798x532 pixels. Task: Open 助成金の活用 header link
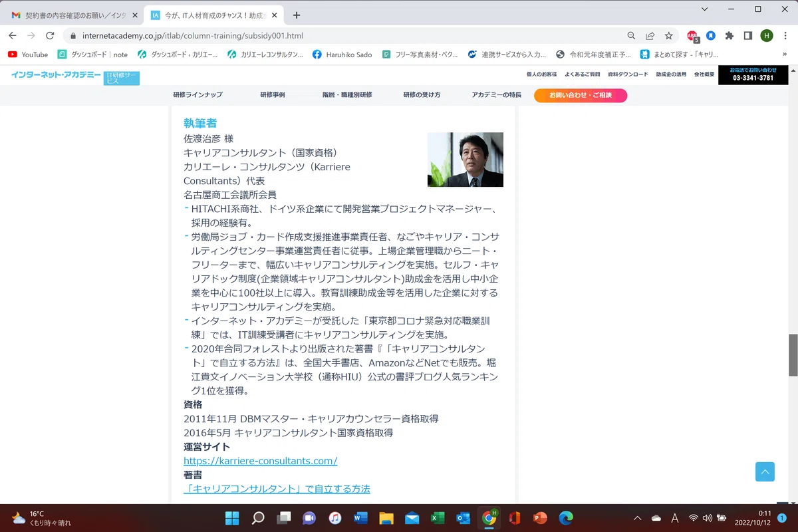(670, 74)
